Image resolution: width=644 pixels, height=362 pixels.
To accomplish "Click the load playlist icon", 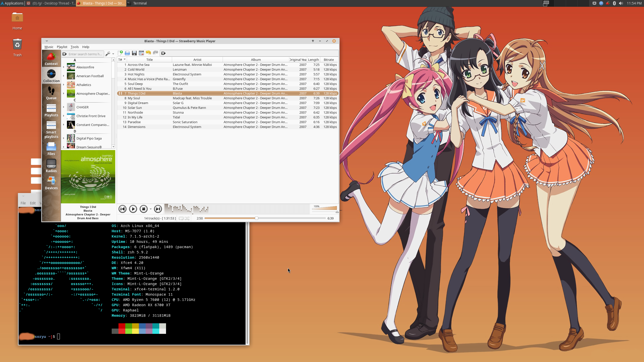I will [127, 53].
